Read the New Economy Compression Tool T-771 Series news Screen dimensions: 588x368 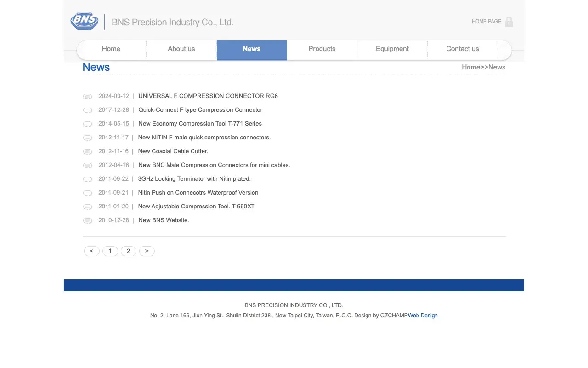(200, 124)
